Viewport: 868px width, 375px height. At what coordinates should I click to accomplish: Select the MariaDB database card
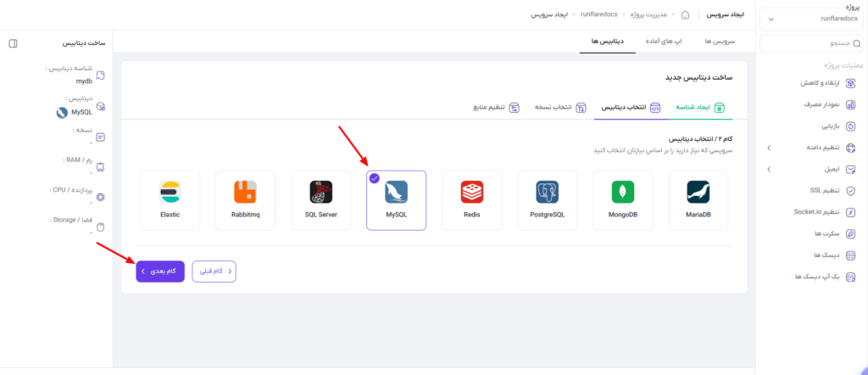(698, 200)
